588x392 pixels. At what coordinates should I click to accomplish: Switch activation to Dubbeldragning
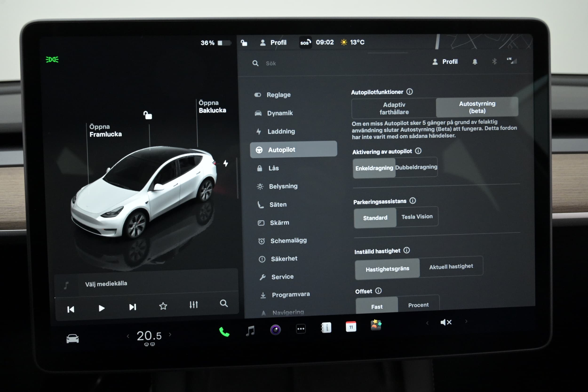coord(416,167)
